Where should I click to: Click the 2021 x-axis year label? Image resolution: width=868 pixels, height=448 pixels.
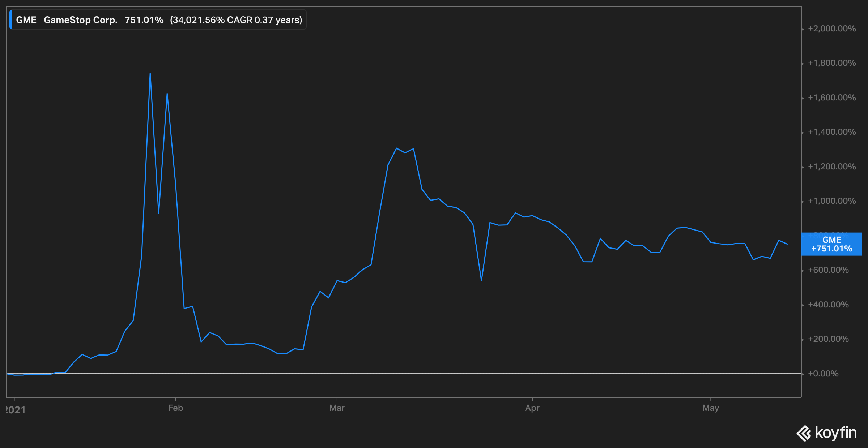coord(15,410)
